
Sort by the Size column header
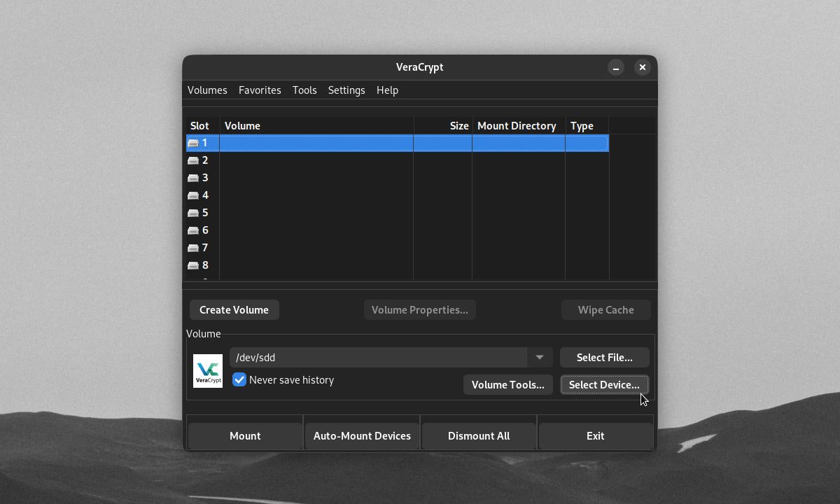tap(443, 126)
